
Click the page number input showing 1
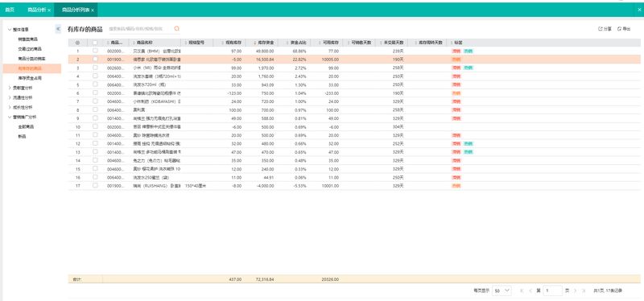(x=552, y=291)
